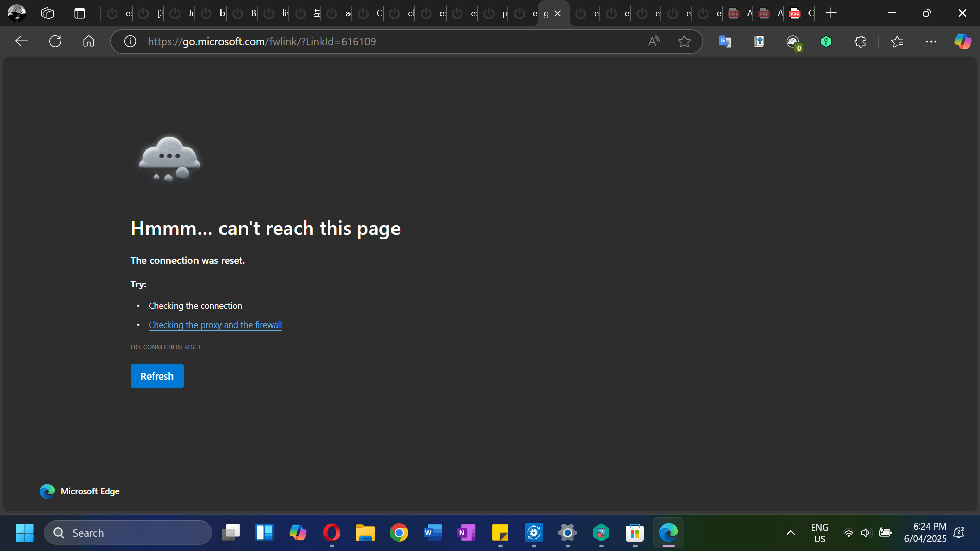Viewport: 980px width, 551px height.
Task: Click the browser Home icon
Action: [89, 41]
